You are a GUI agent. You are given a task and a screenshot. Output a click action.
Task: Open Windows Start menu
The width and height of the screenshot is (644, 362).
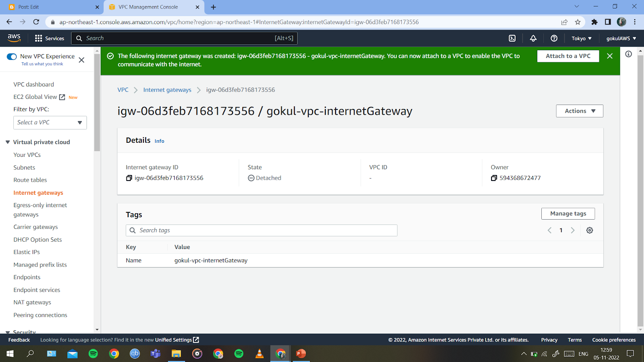pyautogui.click(x=10, y=354)
